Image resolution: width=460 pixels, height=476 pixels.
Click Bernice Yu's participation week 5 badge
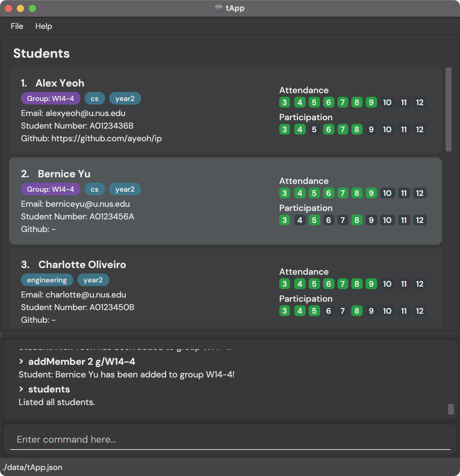point(314,220)
